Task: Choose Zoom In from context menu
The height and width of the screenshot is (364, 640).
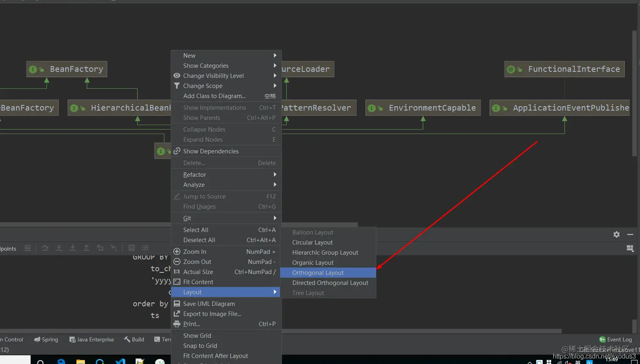Action: pyautogui.click(x=226, y=251)
